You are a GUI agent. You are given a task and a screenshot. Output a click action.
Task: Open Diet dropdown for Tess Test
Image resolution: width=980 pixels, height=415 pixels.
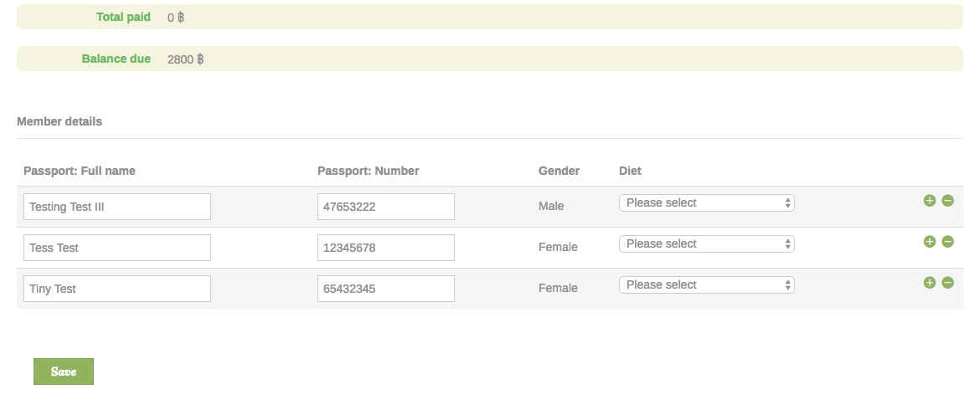click(706, 243)
